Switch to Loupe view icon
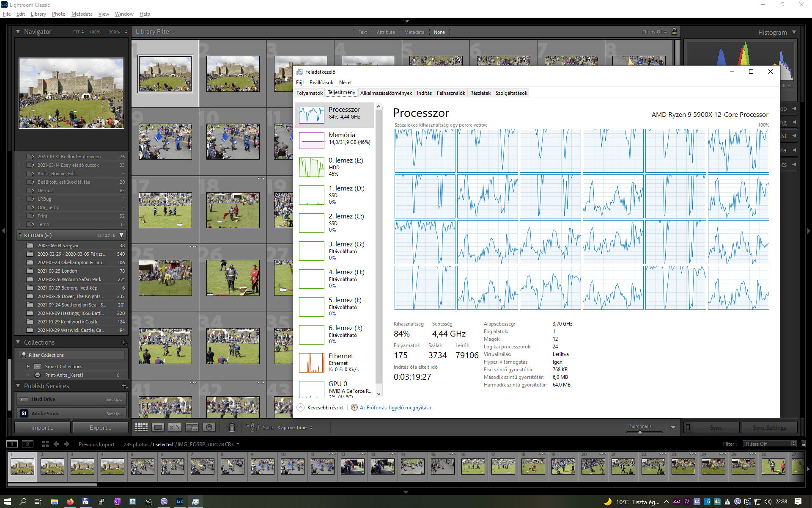 (x=158, y=428)
